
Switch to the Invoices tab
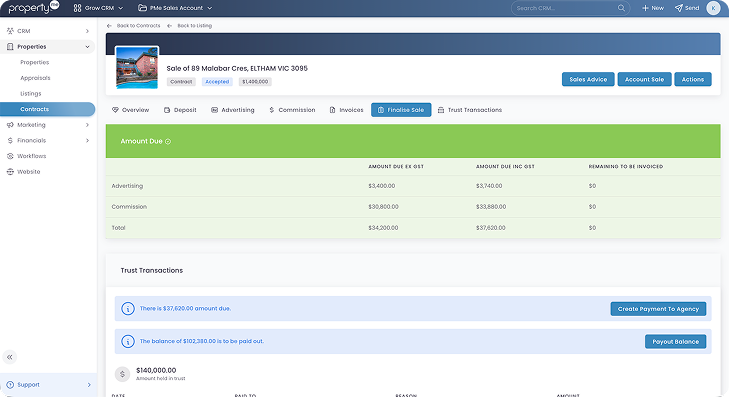point(346,110)
